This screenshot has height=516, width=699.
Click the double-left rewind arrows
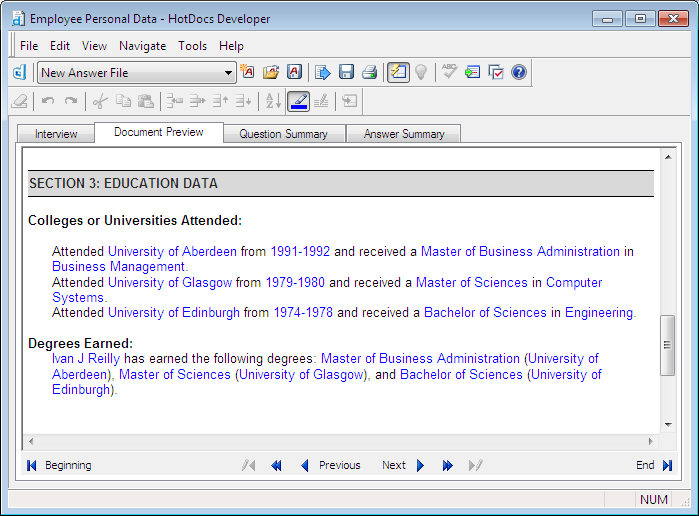click(x=276, y=465)
